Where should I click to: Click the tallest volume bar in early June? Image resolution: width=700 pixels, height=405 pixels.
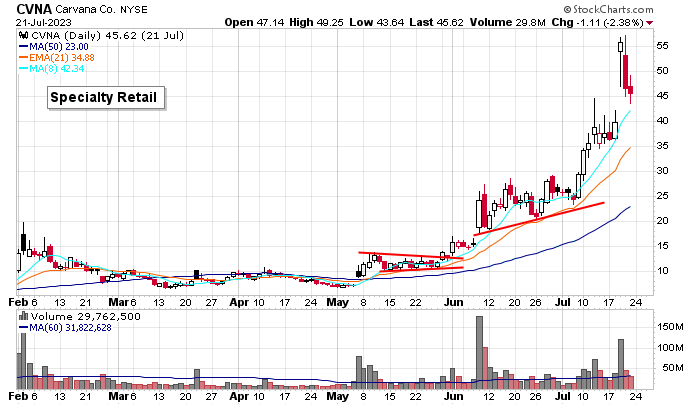479,353
